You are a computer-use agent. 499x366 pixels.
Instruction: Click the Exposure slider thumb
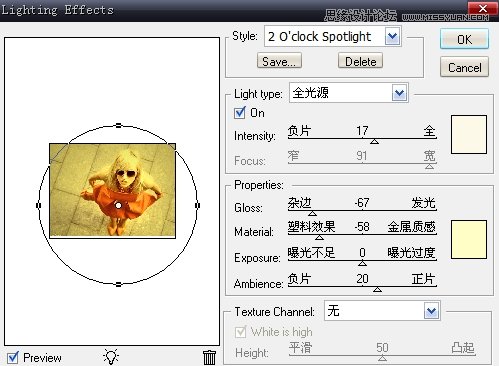[362, 263]
